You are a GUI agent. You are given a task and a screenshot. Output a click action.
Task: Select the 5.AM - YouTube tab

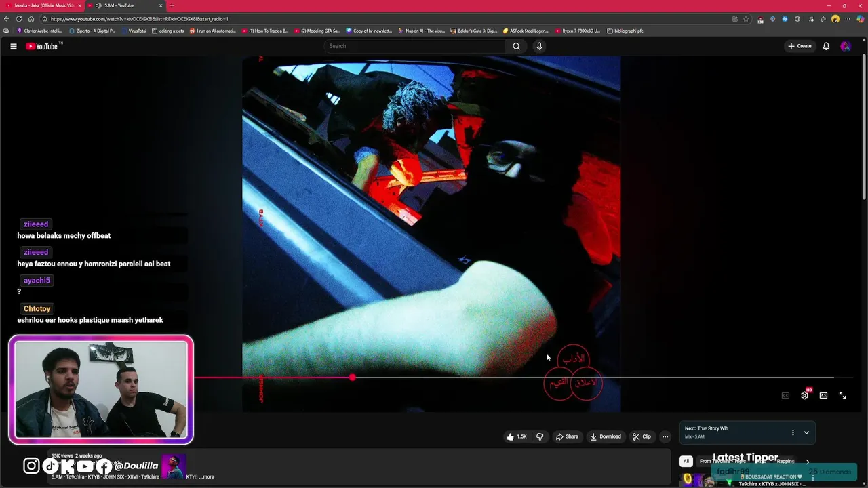[126, 5]
